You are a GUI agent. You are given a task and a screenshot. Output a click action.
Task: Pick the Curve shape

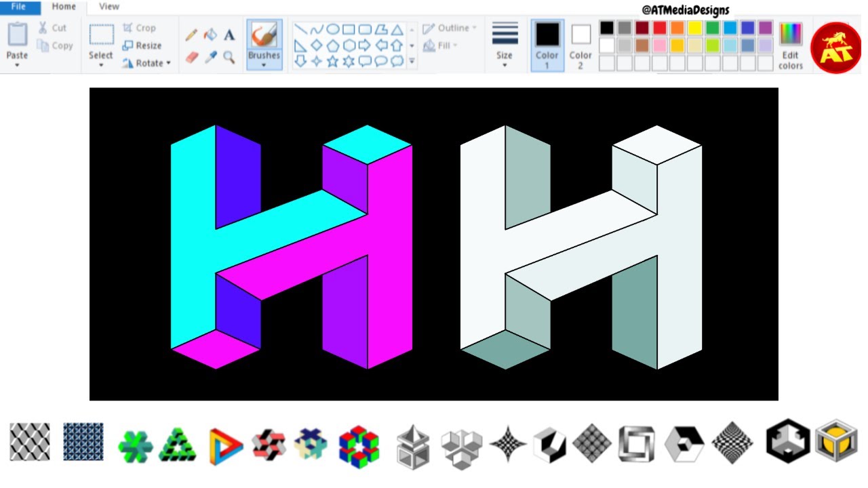pyautogui.click(x=317, y=29)
